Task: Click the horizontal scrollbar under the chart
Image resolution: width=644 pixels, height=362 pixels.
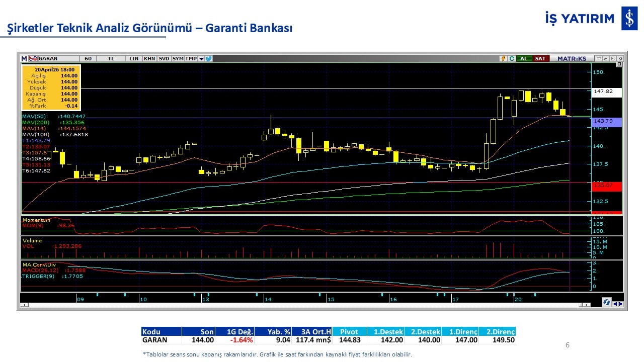Action: (x=302, y=304)
